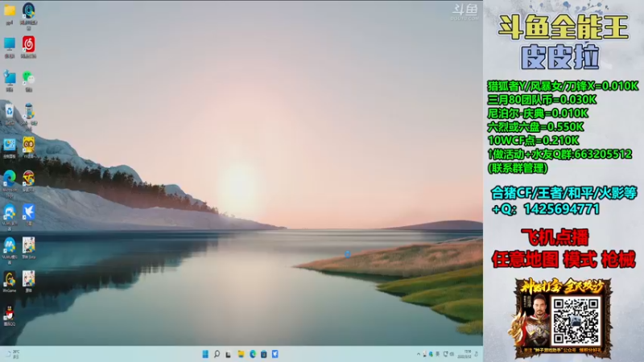Open Microsoft Store from the taskbar

coord(264,354)
